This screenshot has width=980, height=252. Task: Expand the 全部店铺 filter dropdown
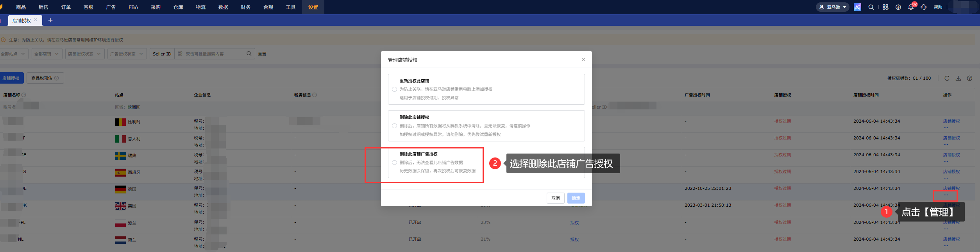47,54
